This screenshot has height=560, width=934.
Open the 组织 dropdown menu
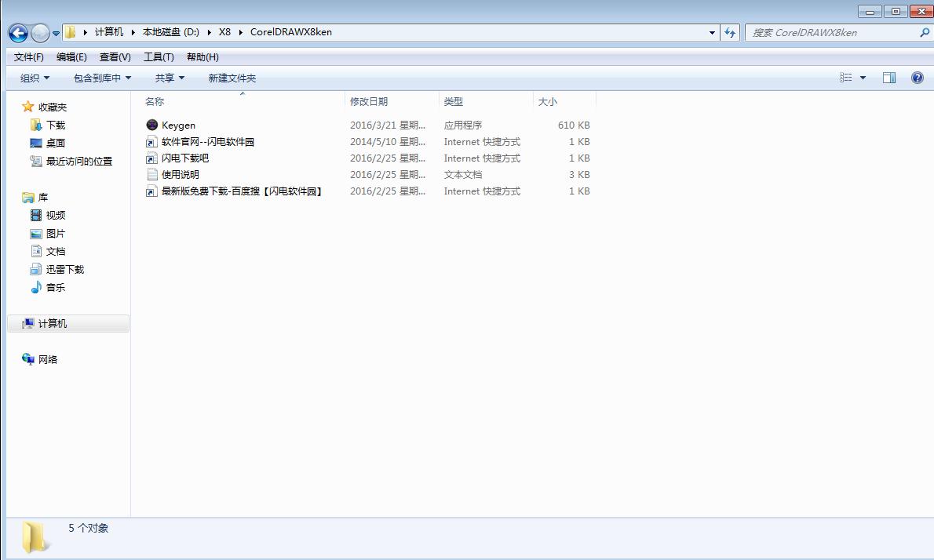(35, 78)
